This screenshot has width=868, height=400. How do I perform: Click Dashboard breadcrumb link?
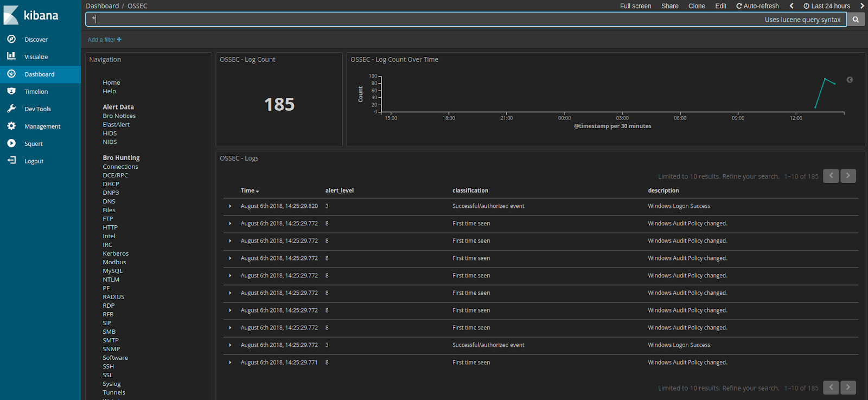pyautogui.click(x=102, y=6)
